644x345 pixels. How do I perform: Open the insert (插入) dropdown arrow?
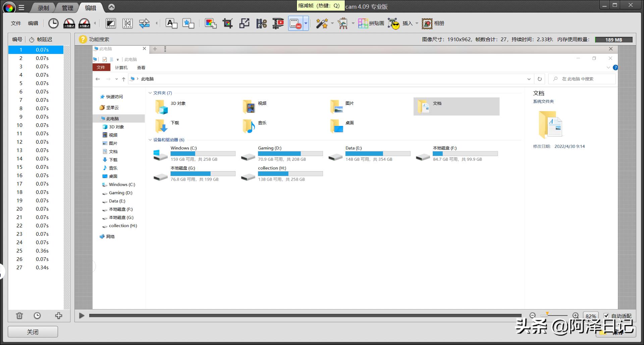pos(417,23)
